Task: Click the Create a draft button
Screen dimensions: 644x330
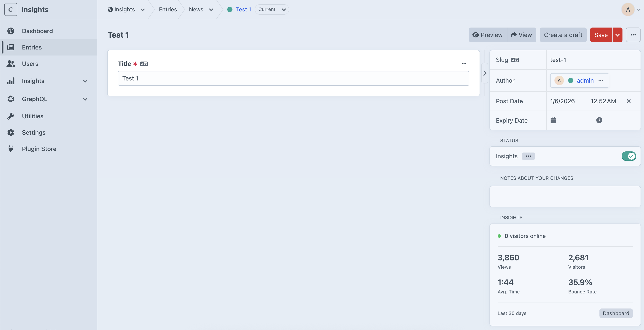Action: (x=563, y=35)
